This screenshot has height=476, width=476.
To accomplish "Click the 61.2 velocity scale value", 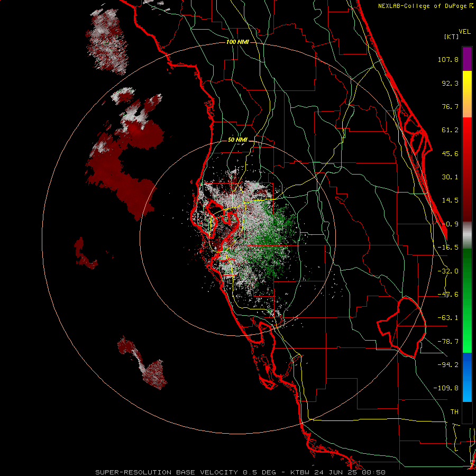I will pos(450,130).
